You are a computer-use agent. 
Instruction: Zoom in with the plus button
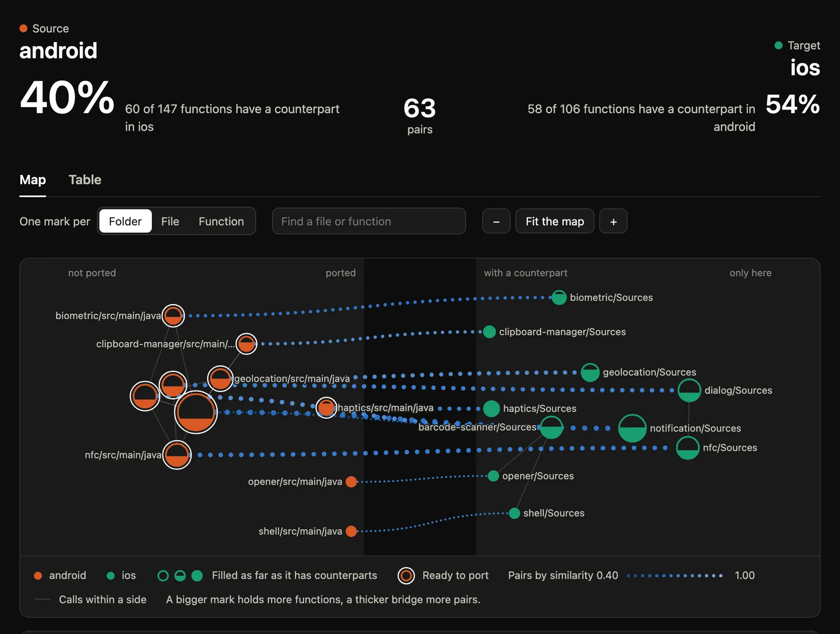pos(613,221)
